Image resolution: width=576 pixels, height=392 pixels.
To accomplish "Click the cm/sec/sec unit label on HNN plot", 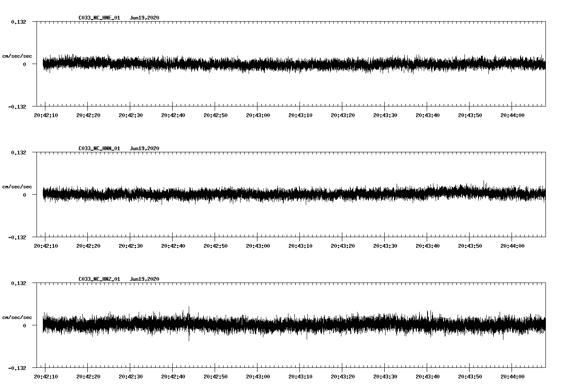I will pos(17,187).
